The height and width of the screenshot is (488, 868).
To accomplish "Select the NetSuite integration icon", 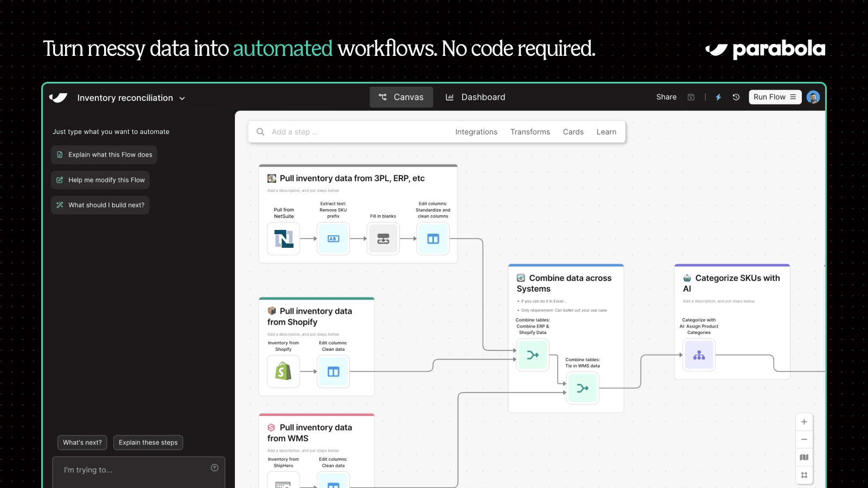I will pos(283,239).
